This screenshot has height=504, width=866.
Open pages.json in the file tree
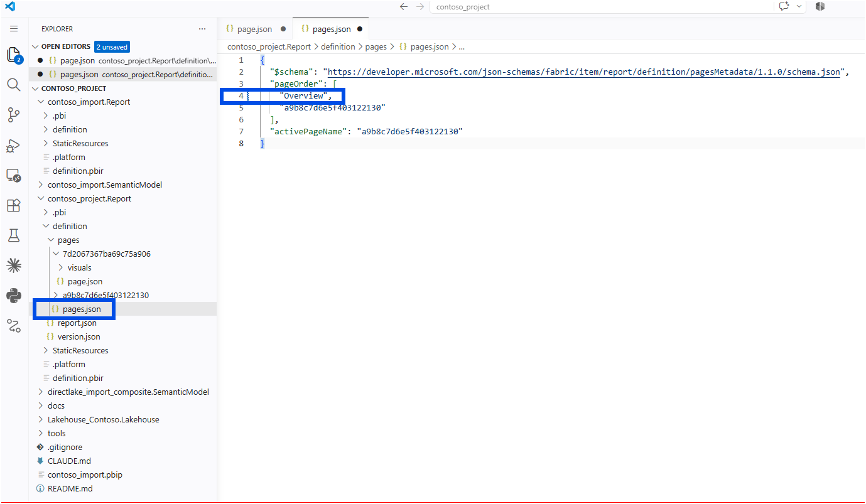click(82, 309)
